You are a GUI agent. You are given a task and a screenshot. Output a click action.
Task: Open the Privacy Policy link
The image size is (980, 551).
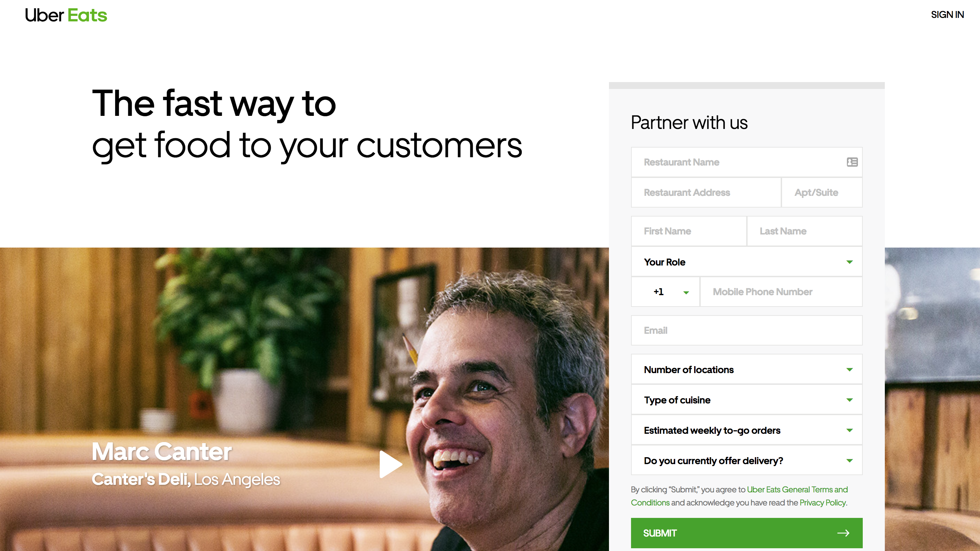point(822,503)
